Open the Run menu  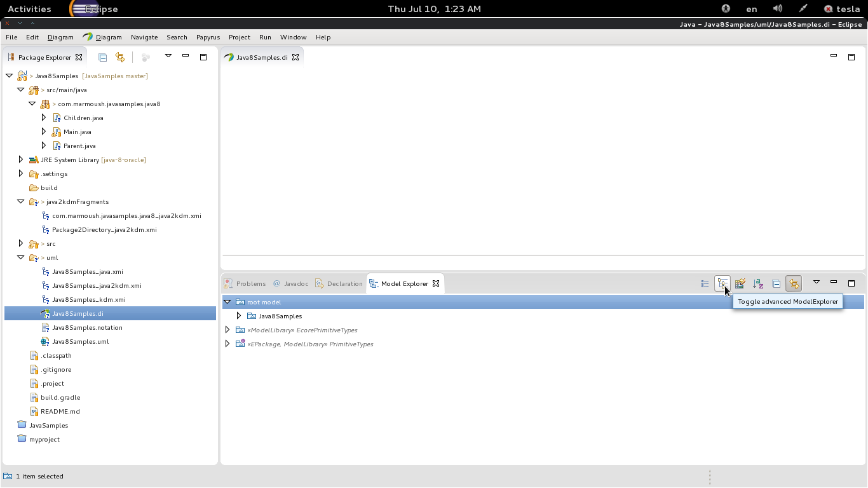click(265, 37)
